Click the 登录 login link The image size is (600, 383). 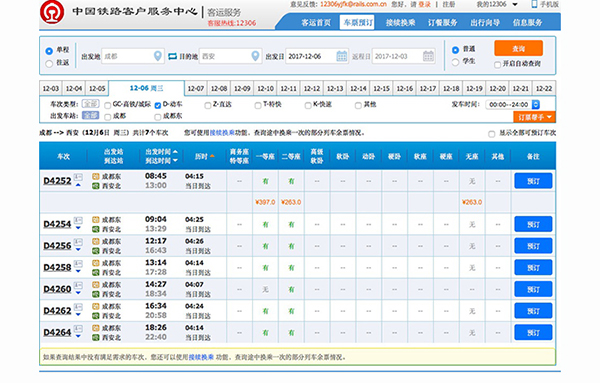point(424,4)
